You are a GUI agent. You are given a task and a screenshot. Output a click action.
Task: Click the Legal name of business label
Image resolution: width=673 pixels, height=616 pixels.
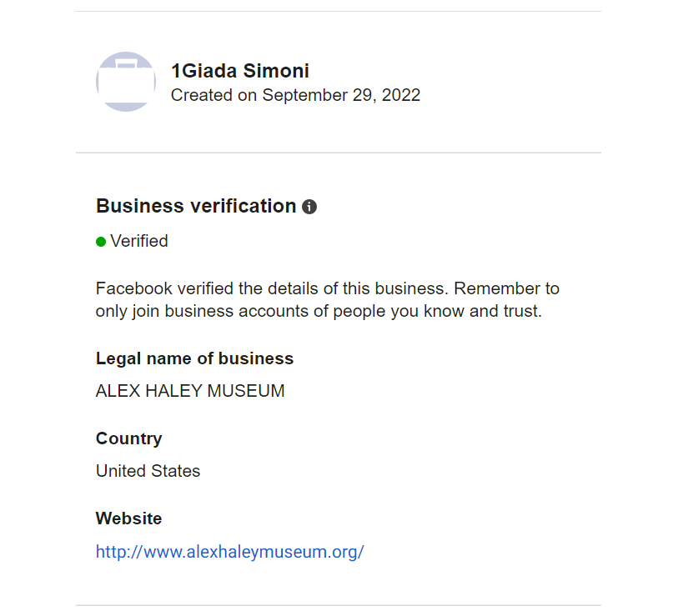[x=195, y=358]
